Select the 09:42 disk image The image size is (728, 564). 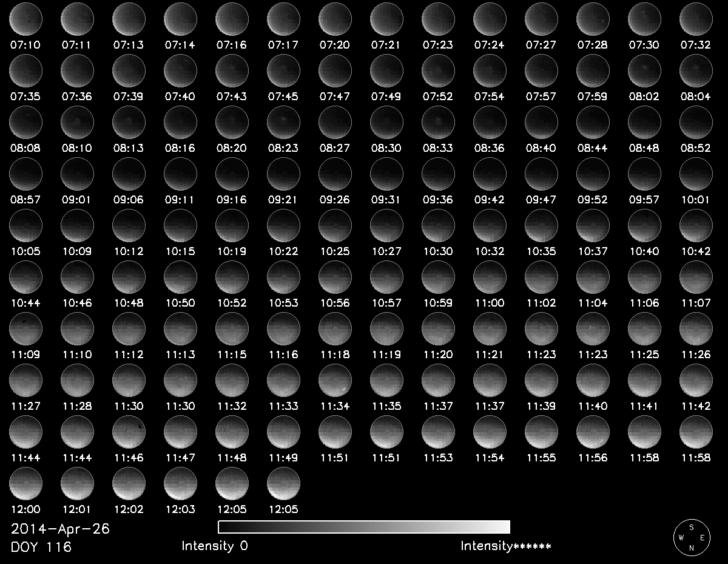pos(490,174)
